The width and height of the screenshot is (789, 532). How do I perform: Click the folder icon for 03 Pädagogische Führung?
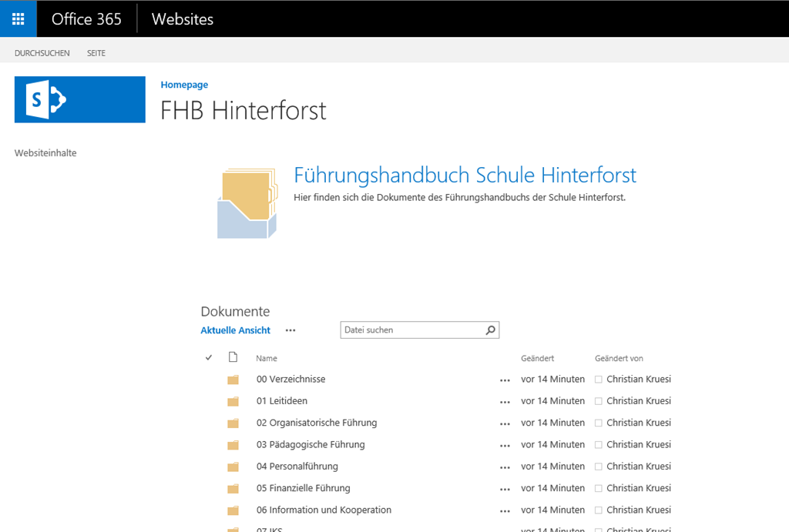(x=233, y=445)
